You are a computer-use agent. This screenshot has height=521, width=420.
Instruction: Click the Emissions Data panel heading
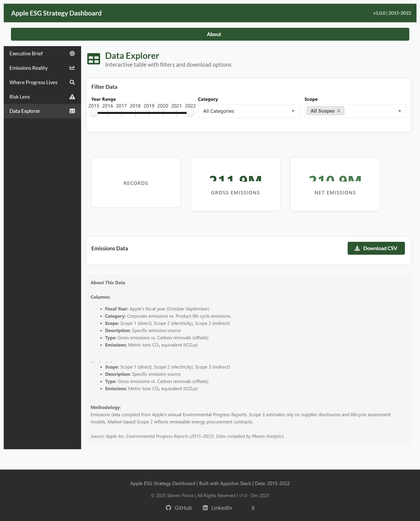110,248
